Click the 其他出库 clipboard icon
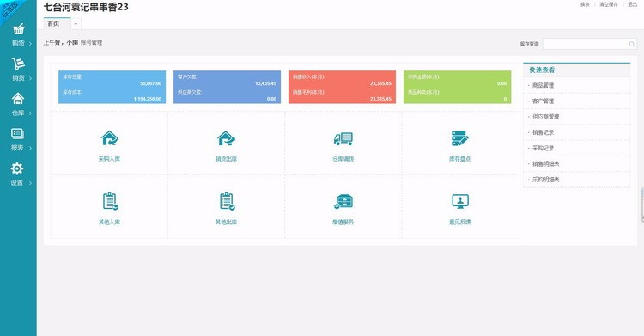Image resolution: width=644 pixels, height=336 pixels. click(x=227, y=201)
